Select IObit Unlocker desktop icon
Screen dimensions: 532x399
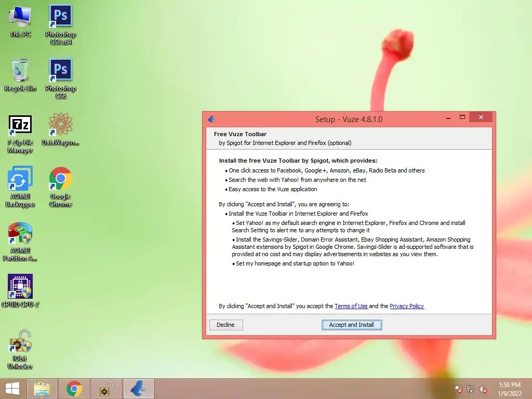[20, 350]
